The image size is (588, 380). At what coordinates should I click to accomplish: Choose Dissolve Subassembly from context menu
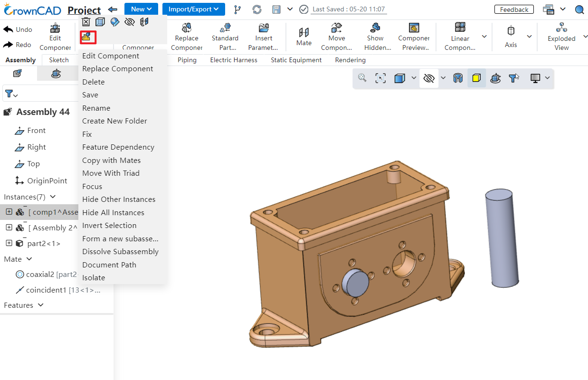pos(121,251)
